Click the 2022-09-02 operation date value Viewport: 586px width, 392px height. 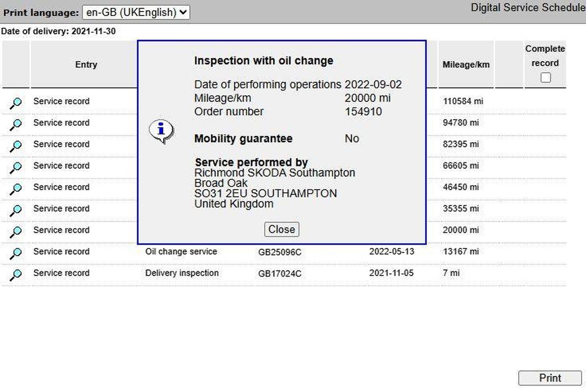click(x=373, y=85)
